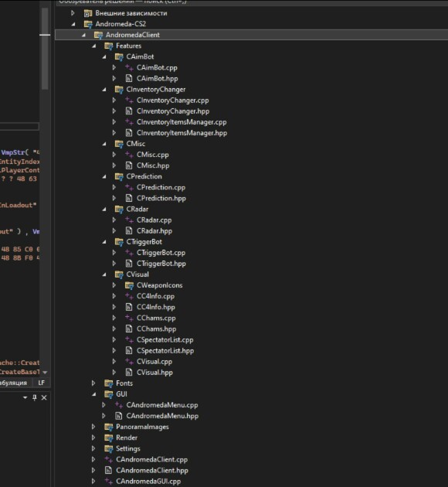The width and height of the screenshot is (448, 487).
Task: Expand the Fonts folder
Action: coord(93,383)
